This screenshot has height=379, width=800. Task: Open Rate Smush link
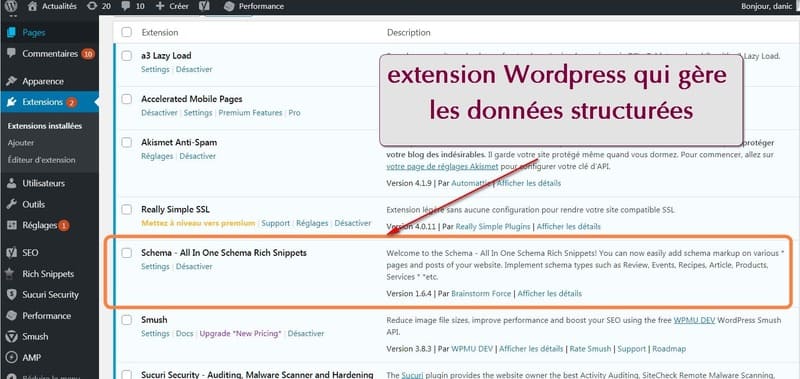(590, 349)
